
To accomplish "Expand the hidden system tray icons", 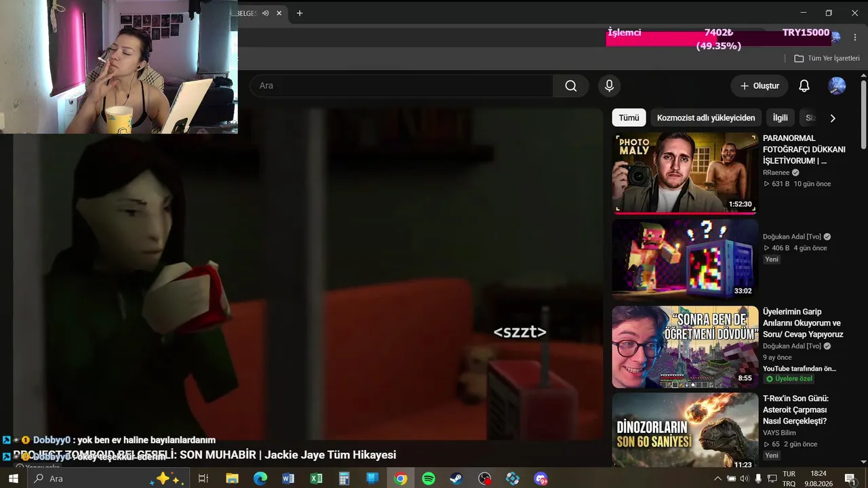I will [718, 479].
